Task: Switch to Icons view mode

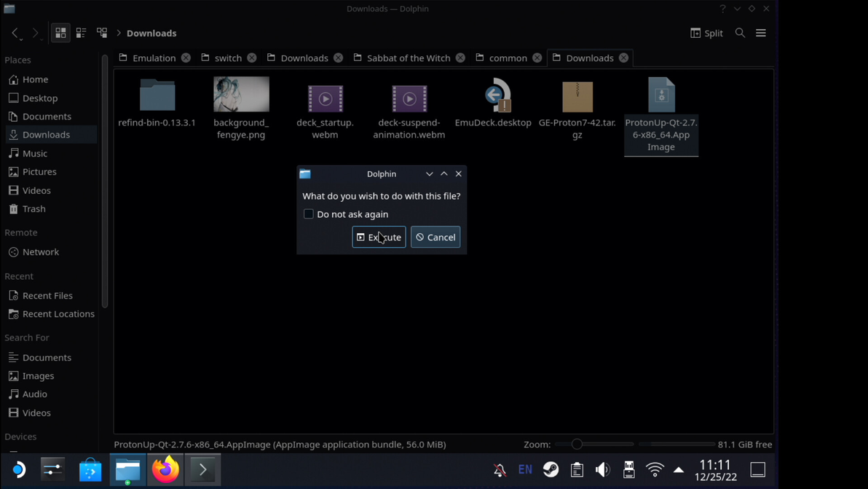Action: (x=60, y=34)
